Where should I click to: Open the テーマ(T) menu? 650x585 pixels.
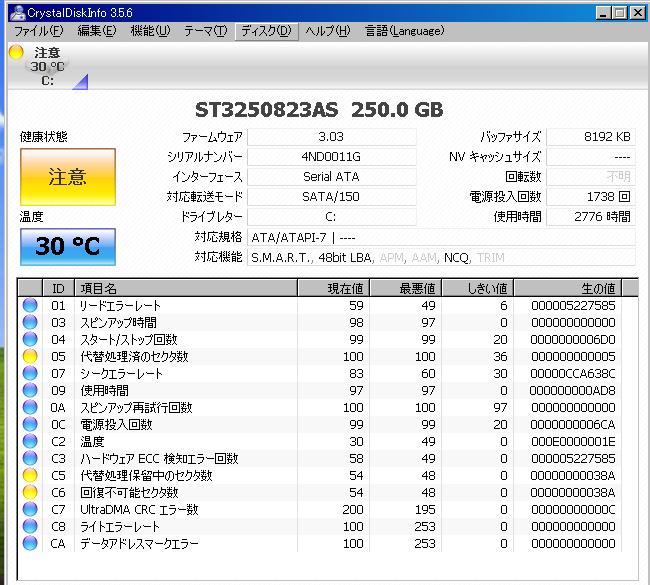206,31
